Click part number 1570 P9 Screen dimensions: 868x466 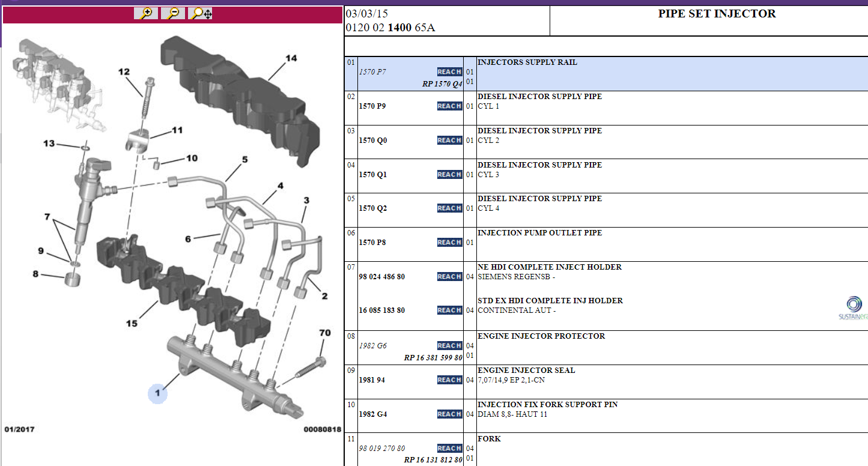pos(372,106)
